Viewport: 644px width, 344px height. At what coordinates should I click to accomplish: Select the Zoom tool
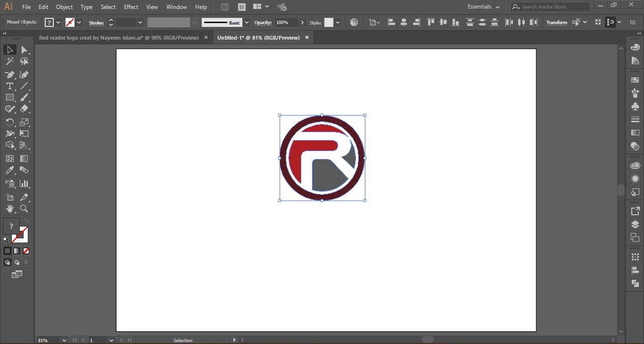click(24, 209)
